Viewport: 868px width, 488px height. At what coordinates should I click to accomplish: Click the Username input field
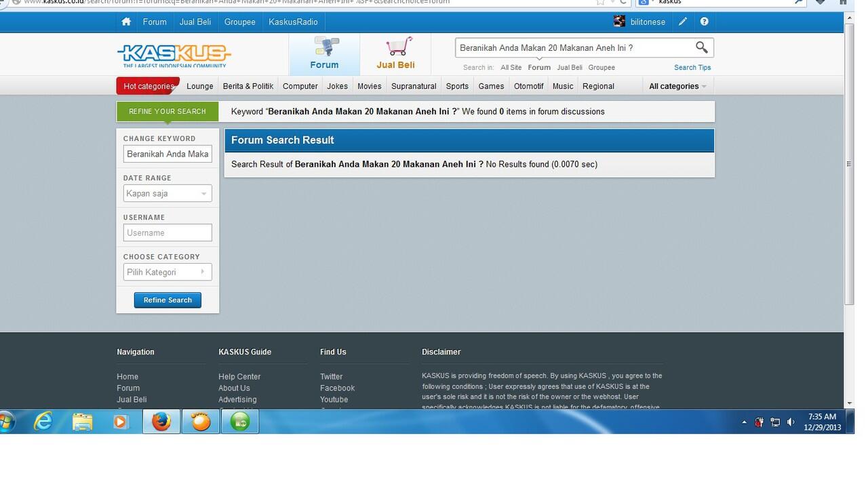[167, 232]
